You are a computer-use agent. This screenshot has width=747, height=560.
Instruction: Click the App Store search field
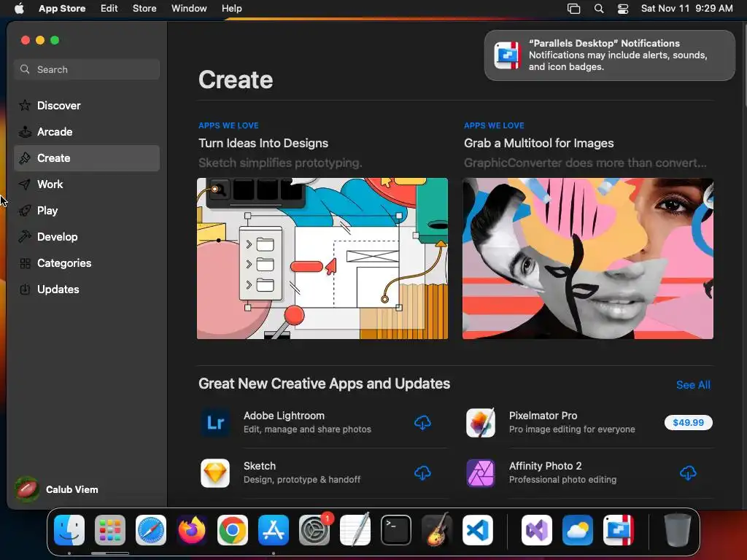(x=87, y=69)
